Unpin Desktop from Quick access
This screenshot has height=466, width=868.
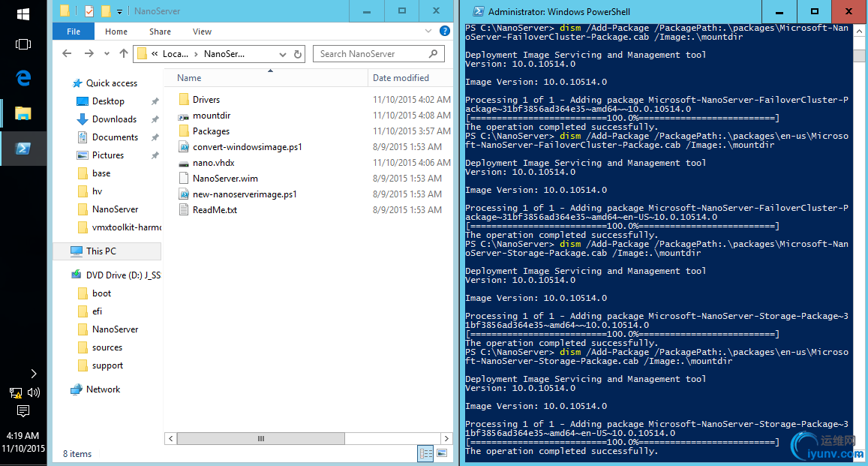coord(155,101)
